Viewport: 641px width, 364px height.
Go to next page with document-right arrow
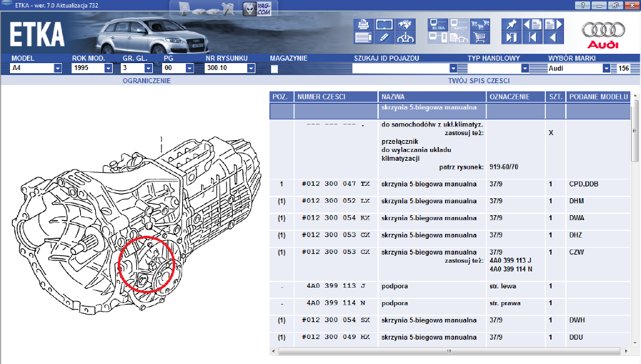[553, 25]
